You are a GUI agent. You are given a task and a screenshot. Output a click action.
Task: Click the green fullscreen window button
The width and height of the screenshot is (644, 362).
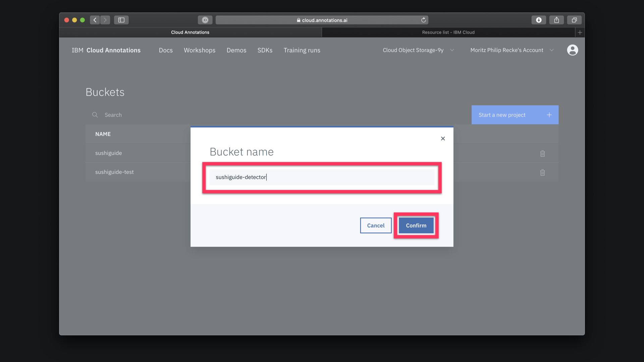[83, 20]
